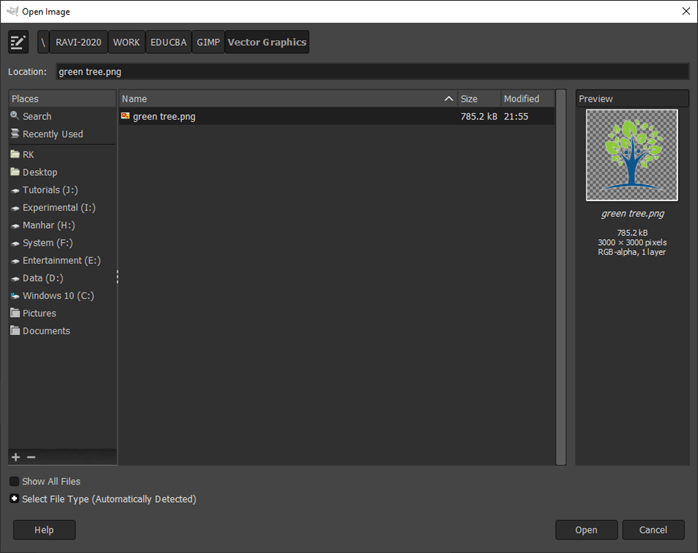Click the file list vertical scrollbar
The width and height of the screenshot is (698, 553).
pos(561,277)
